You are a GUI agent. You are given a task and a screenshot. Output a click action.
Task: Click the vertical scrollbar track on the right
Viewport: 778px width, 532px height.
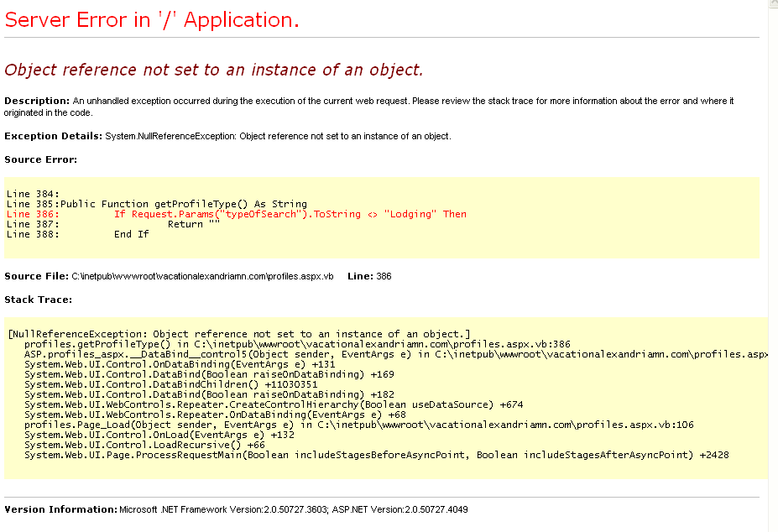click(773, 268)
